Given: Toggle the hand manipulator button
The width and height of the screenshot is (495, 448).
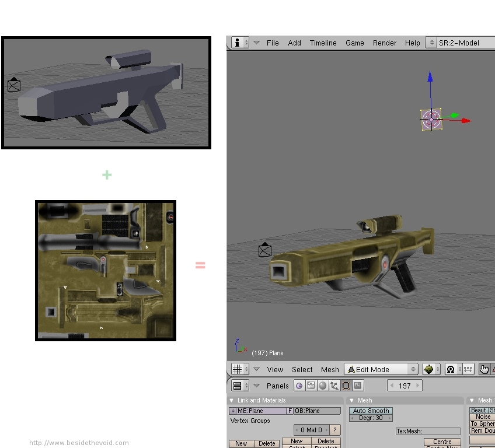Looking at the screenshot, I should pyautogui.click(x=484, y=369).
